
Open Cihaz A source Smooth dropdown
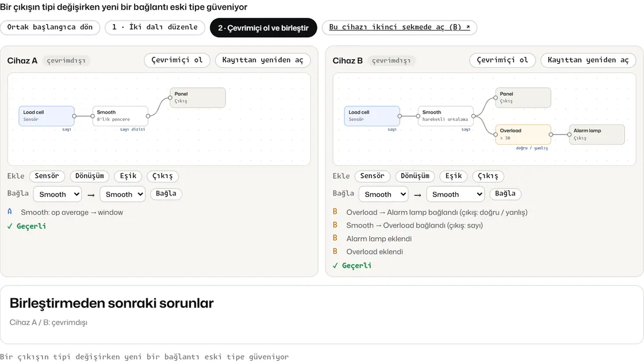pyautogui.click(x=57, y=194)
